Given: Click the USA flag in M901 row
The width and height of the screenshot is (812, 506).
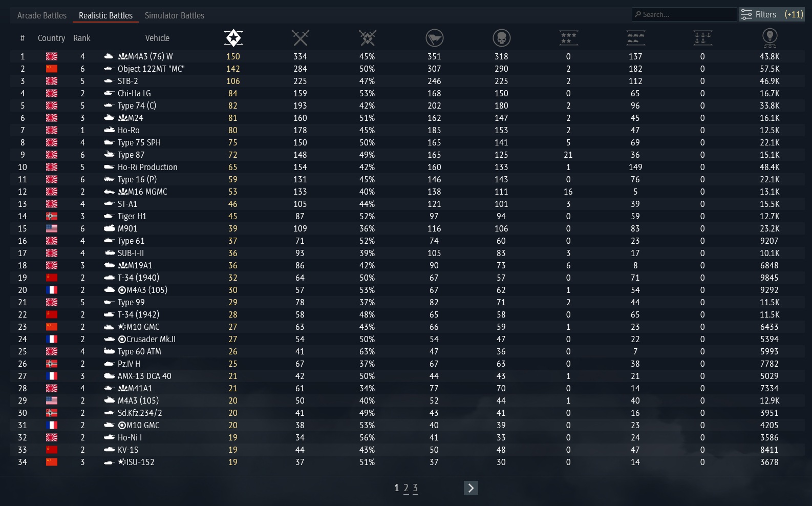Looking at the screenshot, I should [x=52, y=228].
